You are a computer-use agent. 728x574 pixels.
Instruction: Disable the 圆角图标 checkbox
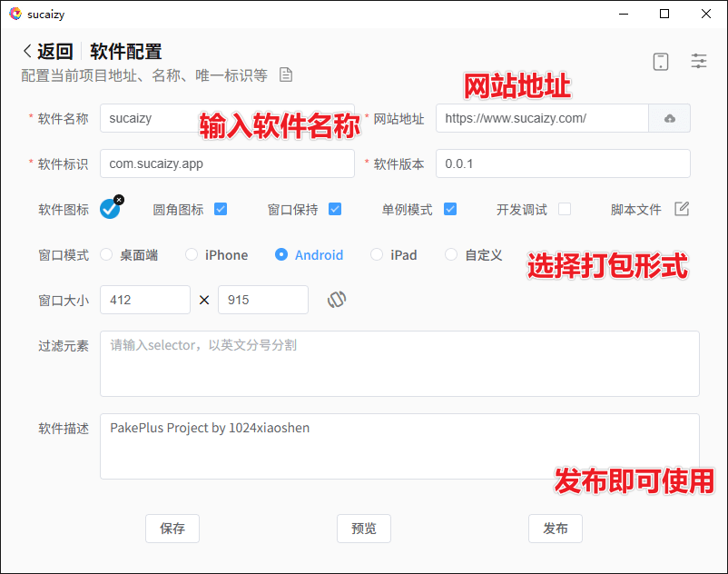[221, 209]
